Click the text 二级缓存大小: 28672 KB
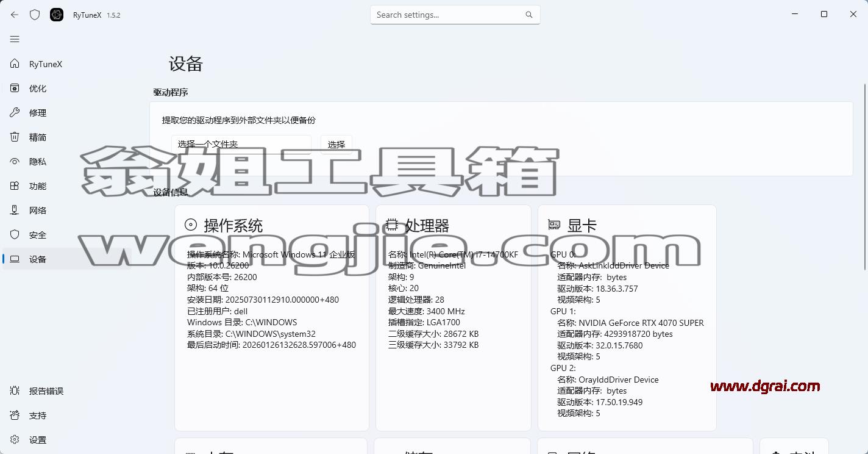 [x=433, y=334]
